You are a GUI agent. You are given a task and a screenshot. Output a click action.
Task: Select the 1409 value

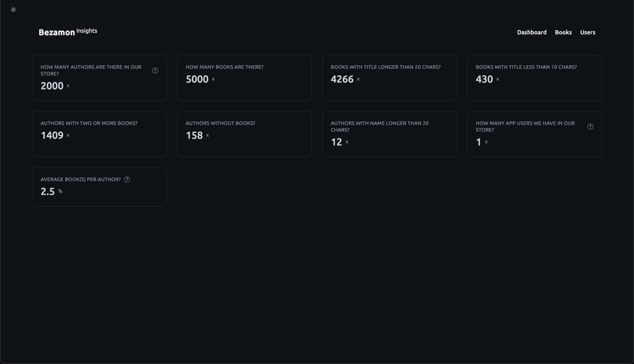tap(52, 135)
